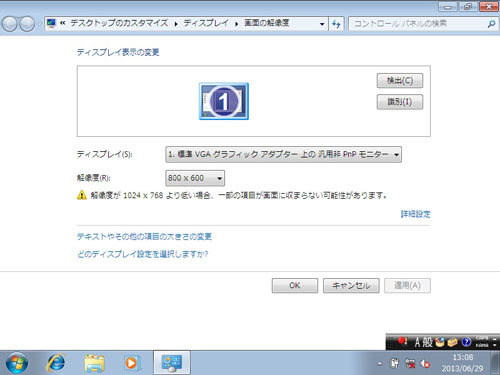Open the ディスプレイ(S) display dropdown
500x375 pixels.
coord(283,154)
